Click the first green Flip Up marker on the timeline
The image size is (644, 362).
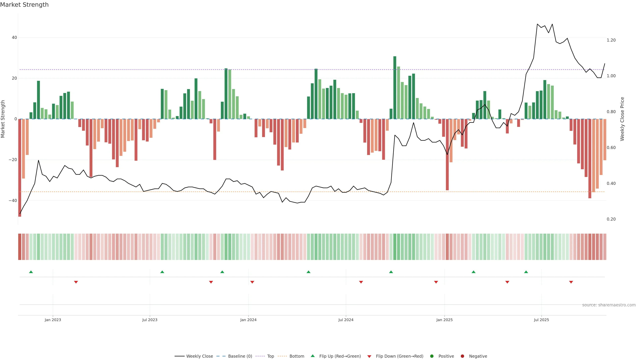coord(31,272)
